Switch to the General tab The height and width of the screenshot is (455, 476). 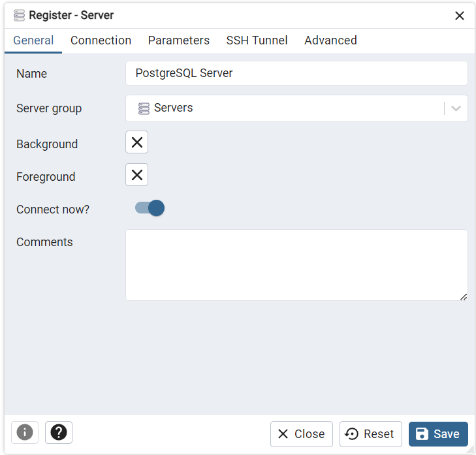coord(33,40)
